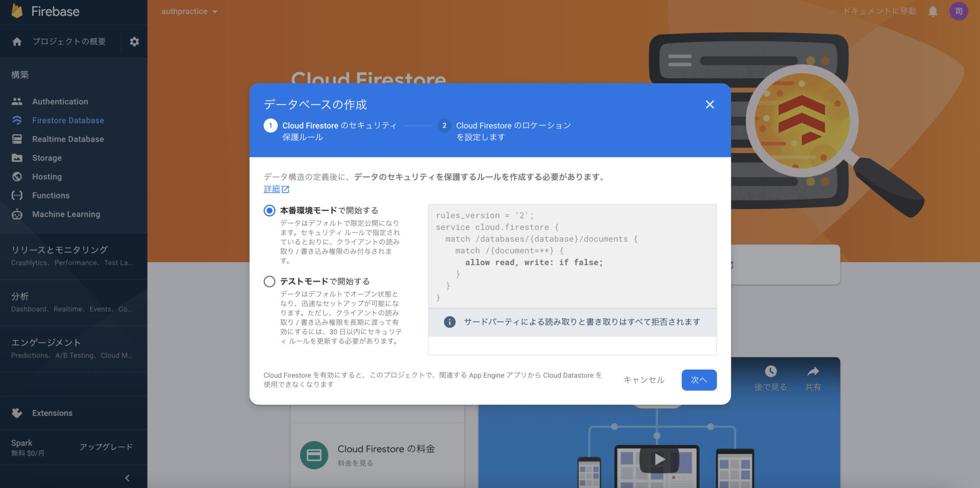Collapse the sidebar with chevron arrow

[x=127, y=478]
